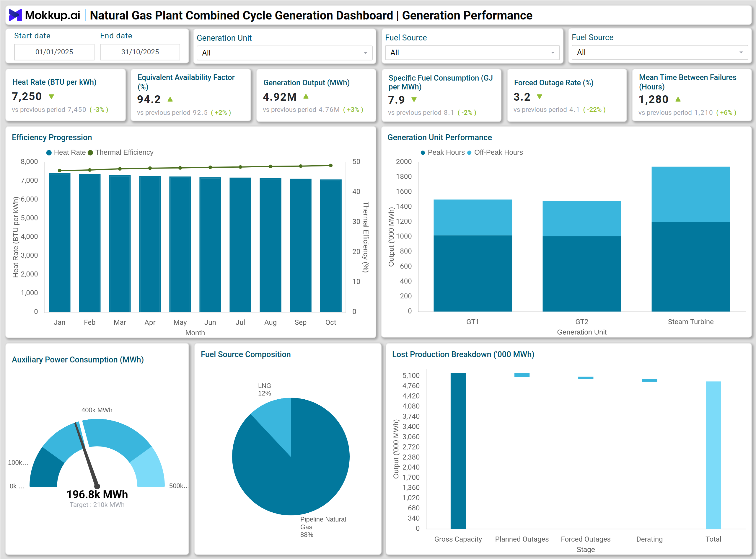Select GT2 Off-Peak Hours bar segment
The image size is (756, 559).
pyautogui.click(x=582, y=219)
